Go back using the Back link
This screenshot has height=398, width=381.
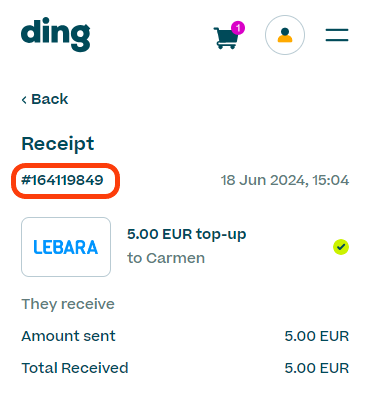(x=45, y=99)
